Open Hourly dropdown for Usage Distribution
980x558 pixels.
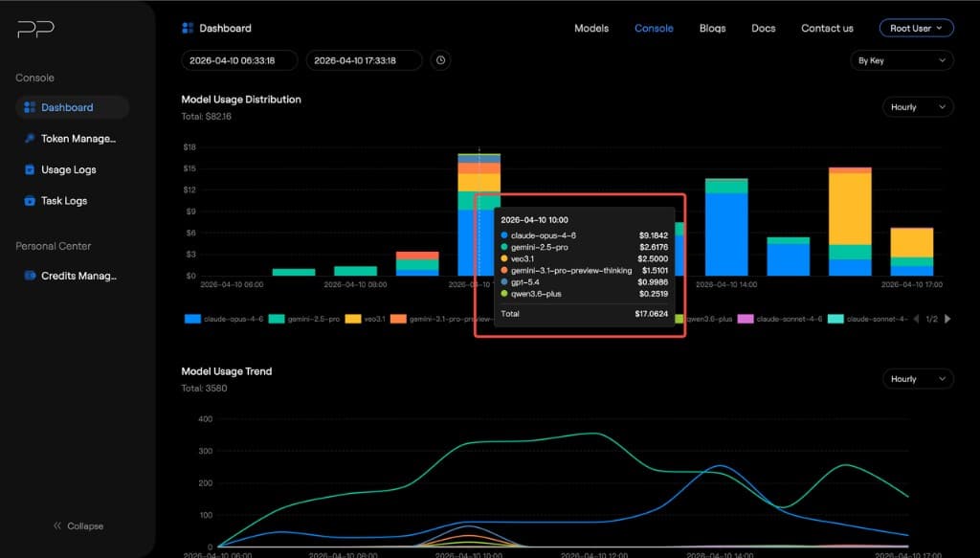click(x=918, y=107)
